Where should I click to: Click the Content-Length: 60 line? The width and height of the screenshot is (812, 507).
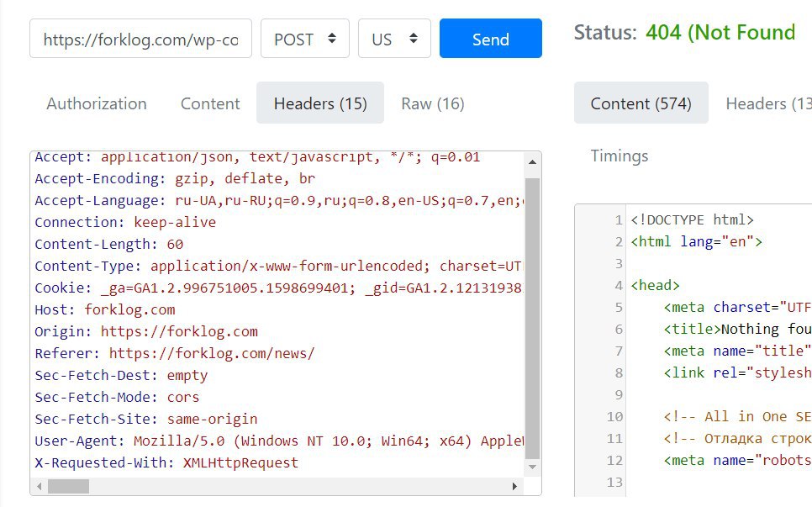click(109, 244)
